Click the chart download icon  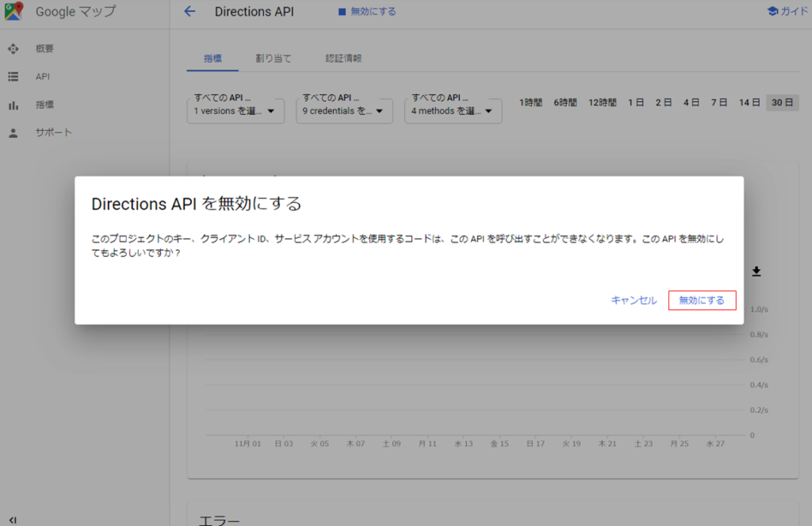[756, 271]
